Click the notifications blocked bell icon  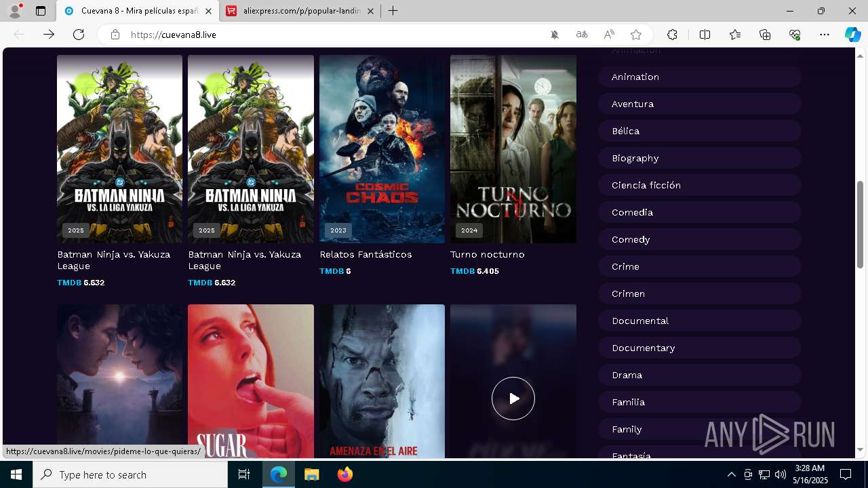point(555,35)
